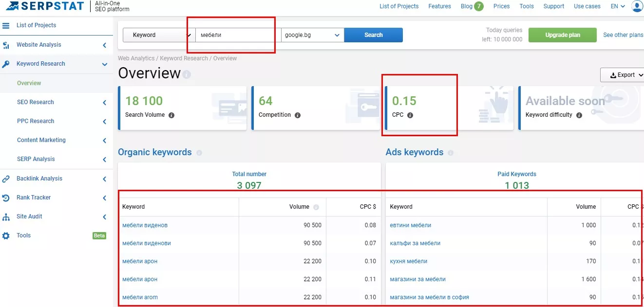Click the 0.15 CPC value
The image size is (644, 307).
[x=404, y=101]
